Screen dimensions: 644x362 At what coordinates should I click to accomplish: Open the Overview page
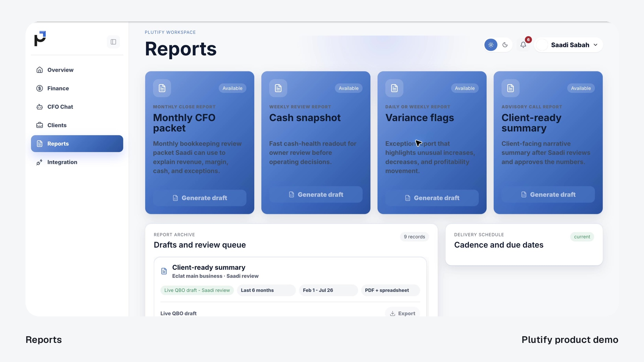pyautogui.click(x=77, y=70)
